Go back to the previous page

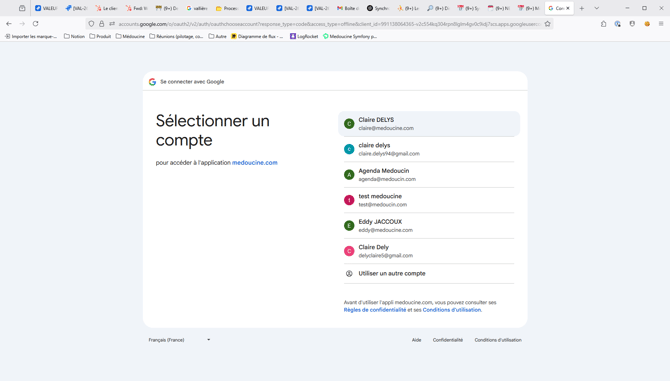[x=9, y=24]
